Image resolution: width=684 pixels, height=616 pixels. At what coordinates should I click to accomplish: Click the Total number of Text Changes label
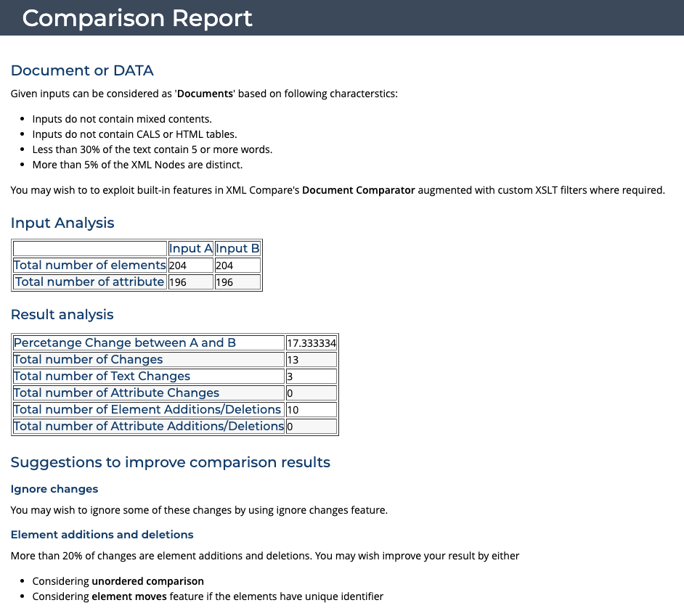(102, 376)
